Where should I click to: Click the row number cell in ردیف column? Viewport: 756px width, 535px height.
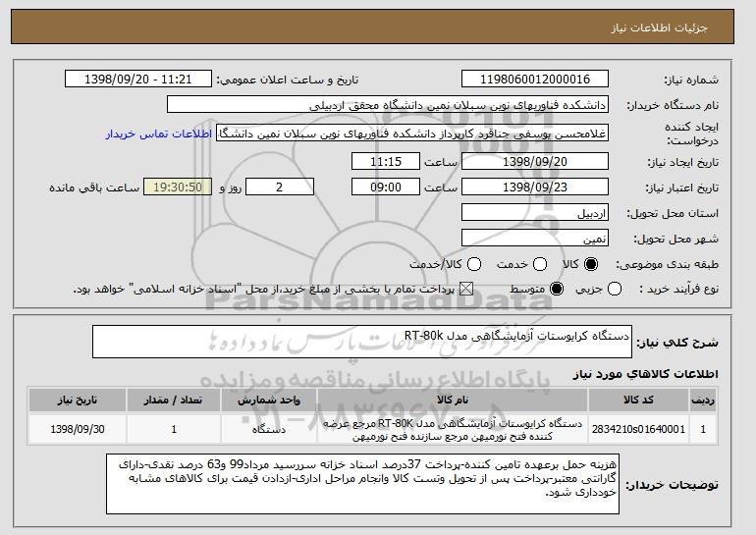tap(703, 429)
